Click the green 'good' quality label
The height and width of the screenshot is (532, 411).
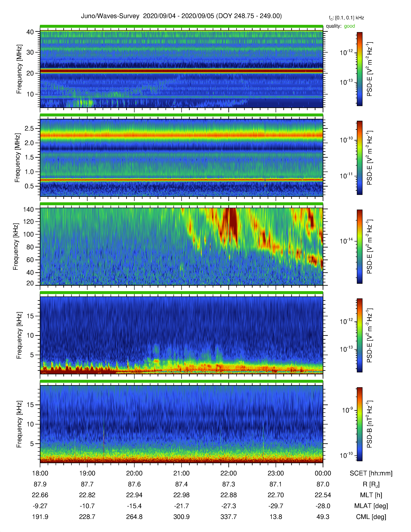pyautogui.click(x=349, y=26)
